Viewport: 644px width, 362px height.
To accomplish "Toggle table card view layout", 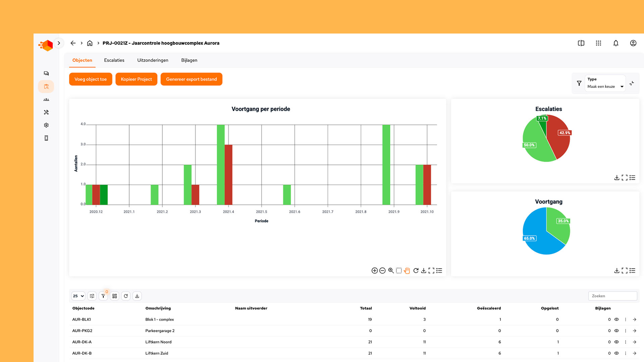I will pos(115,296).
